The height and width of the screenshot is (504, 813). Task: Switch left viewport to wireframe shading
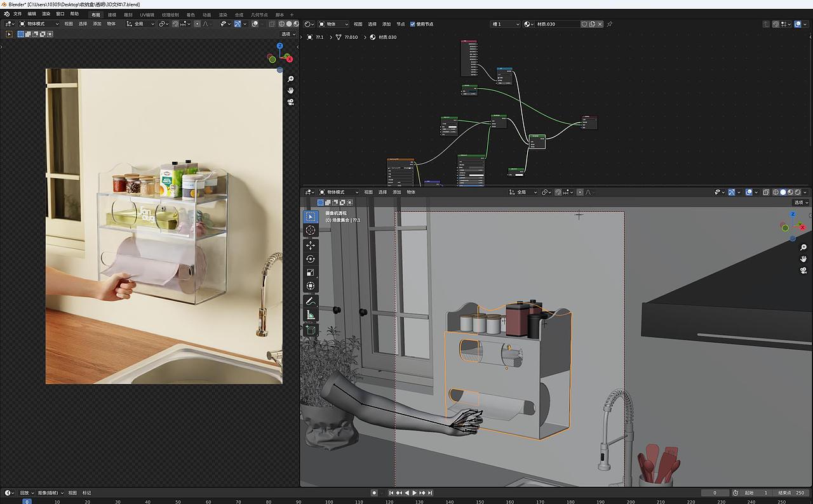(282, 23)
